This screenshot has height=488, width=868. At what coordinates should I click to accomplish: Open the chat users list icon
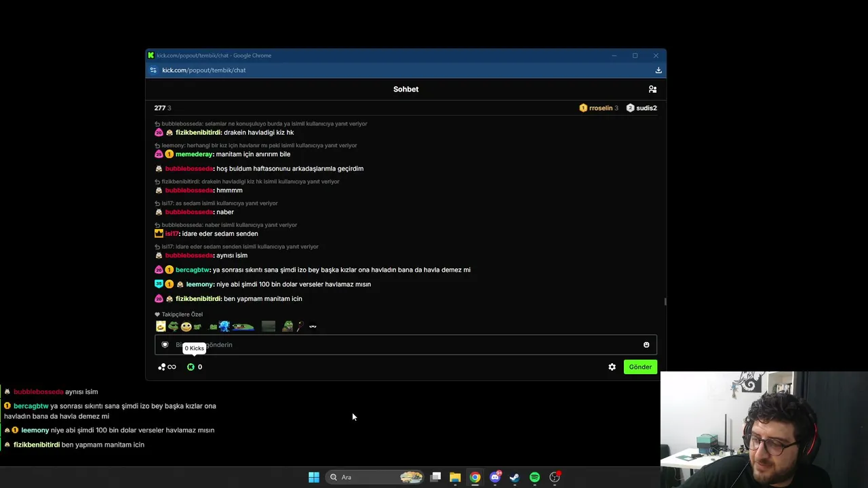coord(652,89)
